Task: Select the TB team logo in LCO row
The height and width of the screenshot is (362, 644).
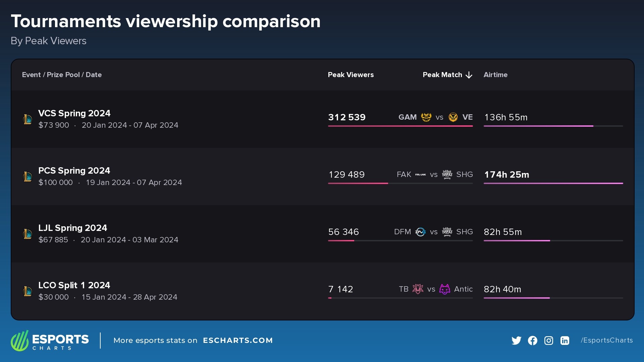Action: (419, 289)
